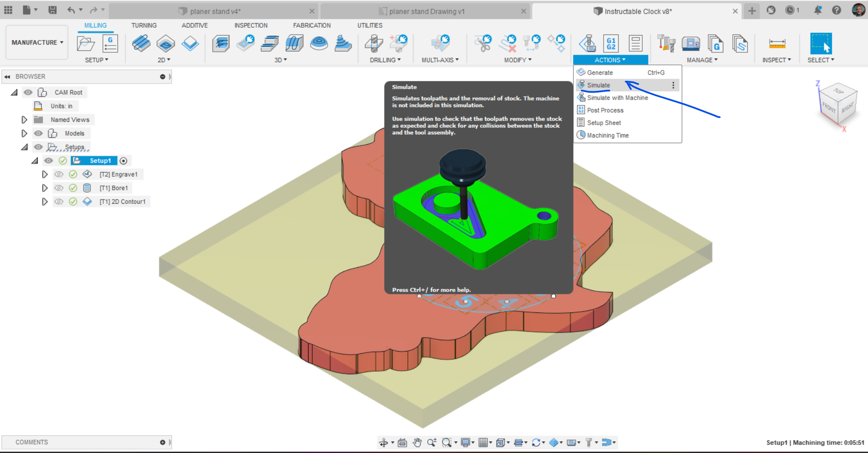Switch to planer stand Drawing v1 document
The width and height of the screenshot is (868, 453).
point(426,11)
